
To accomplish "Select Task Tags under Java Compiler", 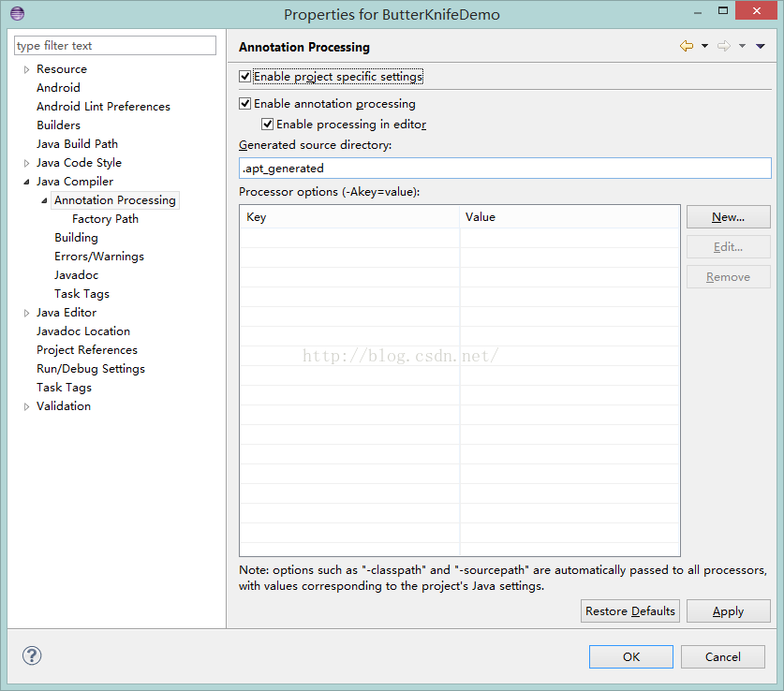I will coord(81,294).
